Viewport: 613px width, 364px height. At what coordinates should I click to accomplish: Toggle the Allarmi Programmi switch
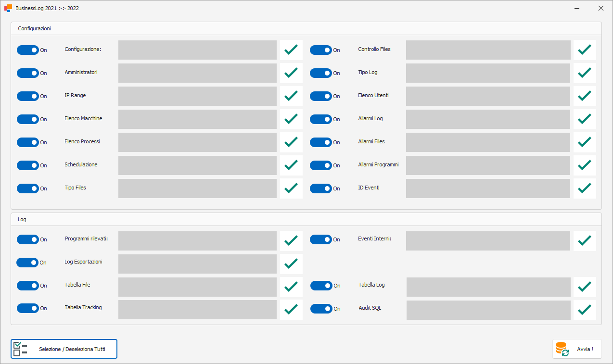(x=321, y=165)
